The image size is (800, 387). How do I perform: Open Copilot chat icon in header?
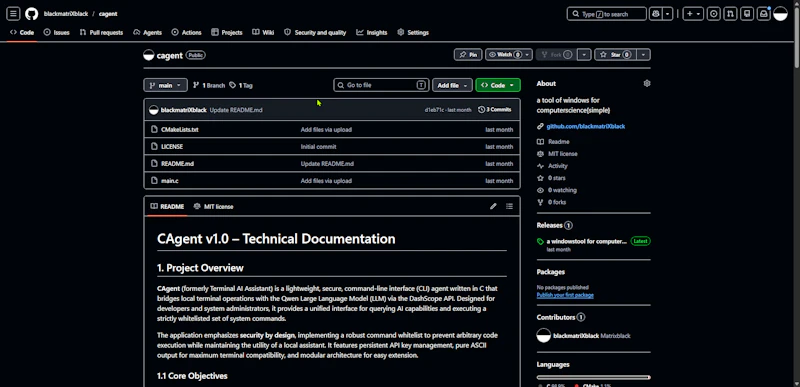click(656, 14)
